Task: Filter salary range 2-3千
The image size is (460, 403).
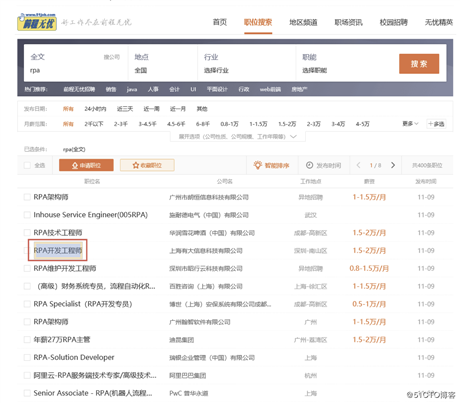Action: (x=121, y=124)
